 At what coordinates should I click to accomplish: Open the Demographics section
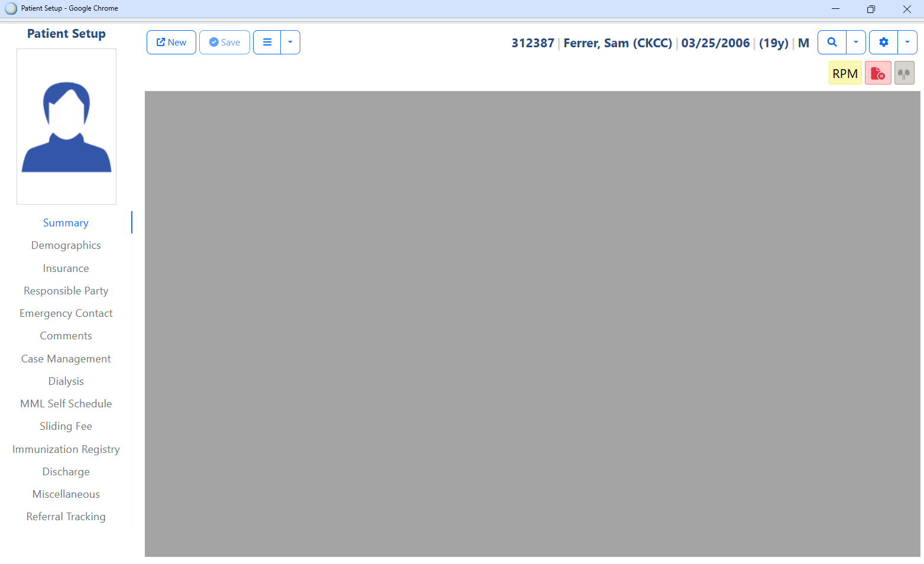(66, 245)
